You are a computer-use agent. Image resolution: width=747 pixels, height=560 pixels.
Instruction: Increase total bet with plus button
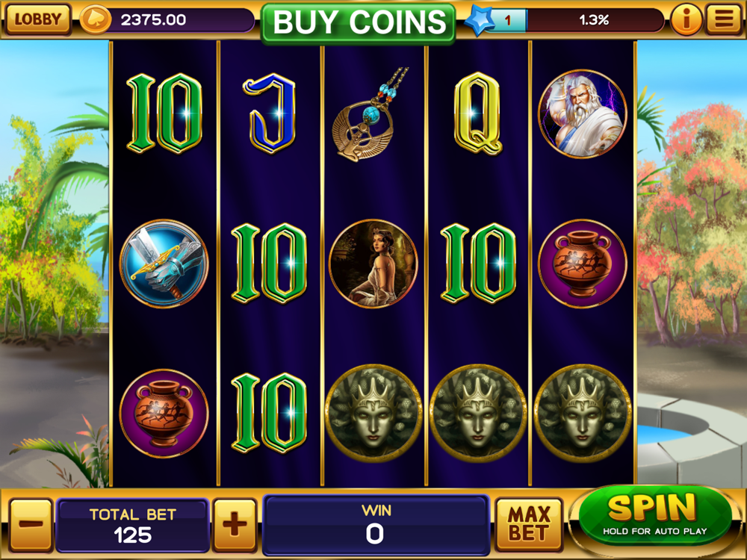click(235, 525)
